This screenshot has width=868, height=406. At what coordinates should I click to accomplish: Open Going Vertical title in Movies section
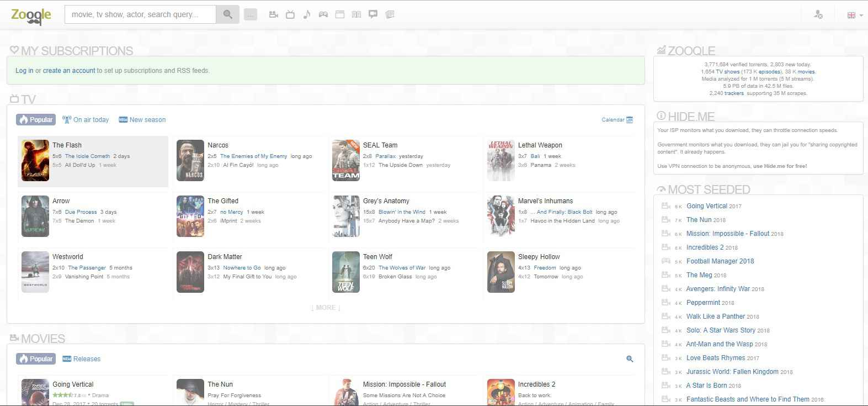(x=73, y=384)
